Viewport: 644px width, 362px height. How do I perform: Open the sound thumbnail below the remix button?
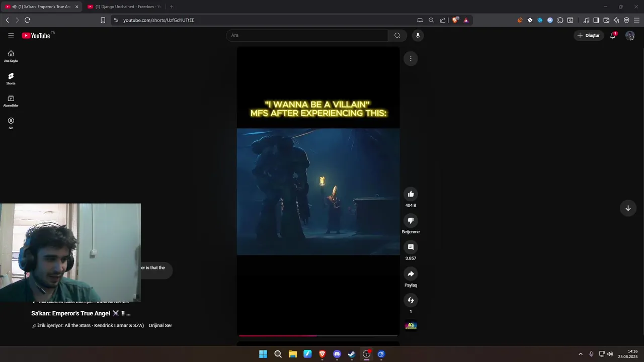coord(411,326)
